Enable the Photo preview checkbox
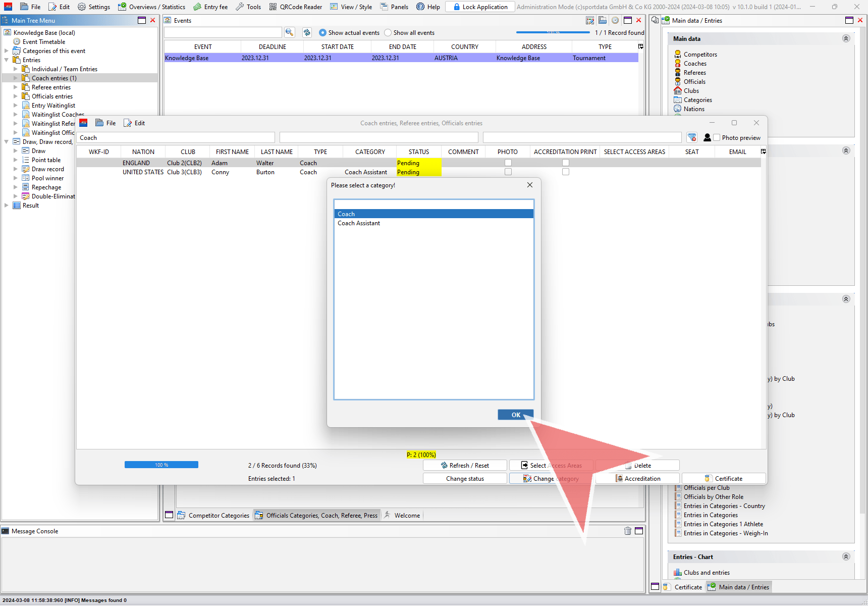The height and width of the screenshot is (606, 868). tap(717, 137)
